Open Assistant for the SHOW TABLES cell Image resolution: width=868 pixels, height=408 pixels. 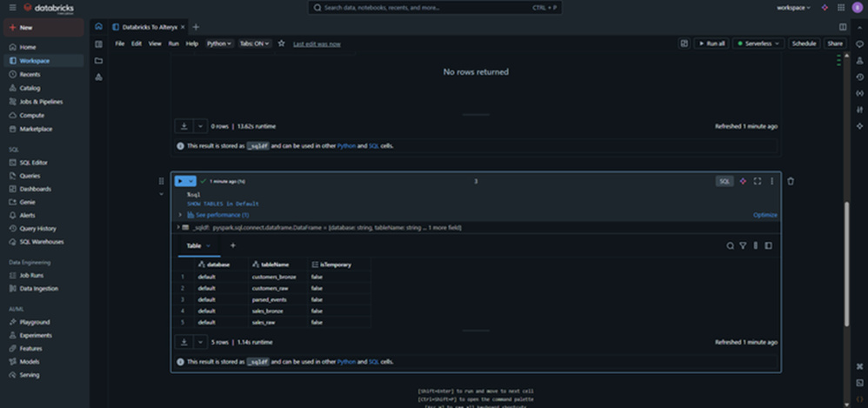743,181
